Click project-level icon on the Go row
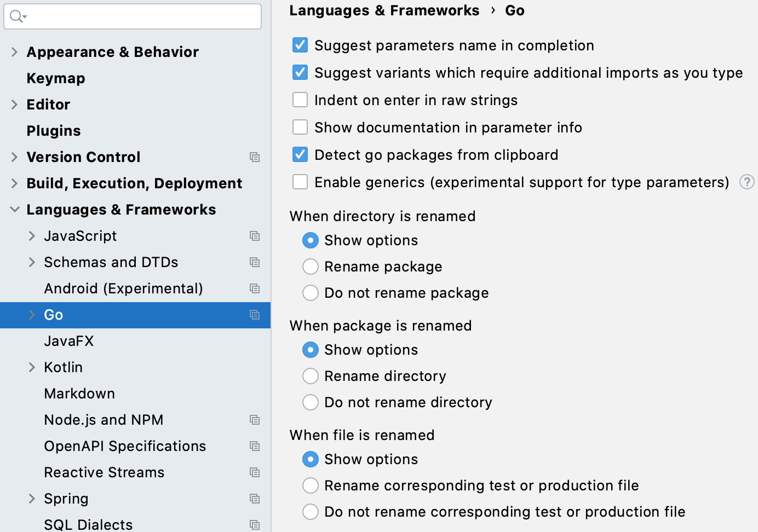The image size is (758, 532). click(x=255, y=315)
